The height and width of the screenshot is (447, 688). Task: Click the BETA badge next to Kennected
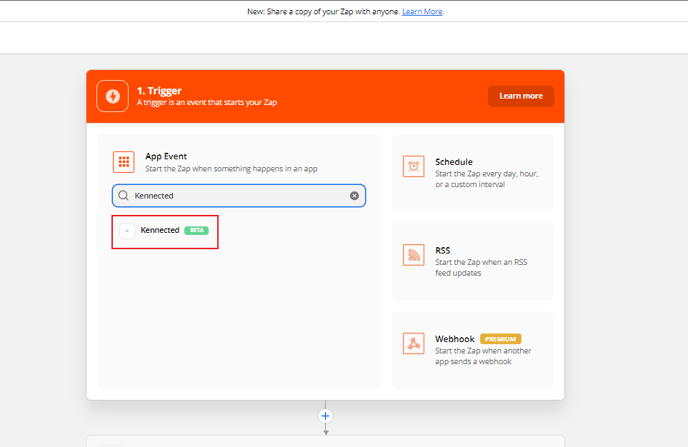(197, 230)
